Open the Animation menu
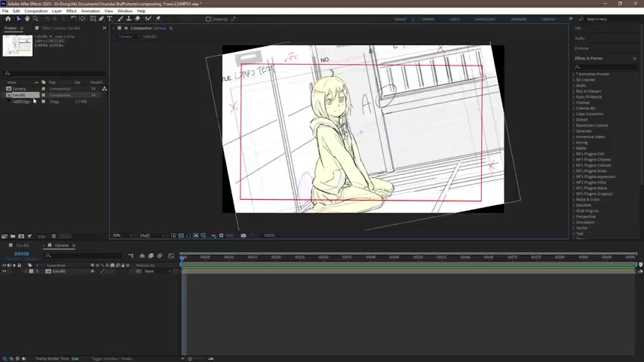Image resolution: width=644 pixels, height=362 pixels. click(90, 11)
